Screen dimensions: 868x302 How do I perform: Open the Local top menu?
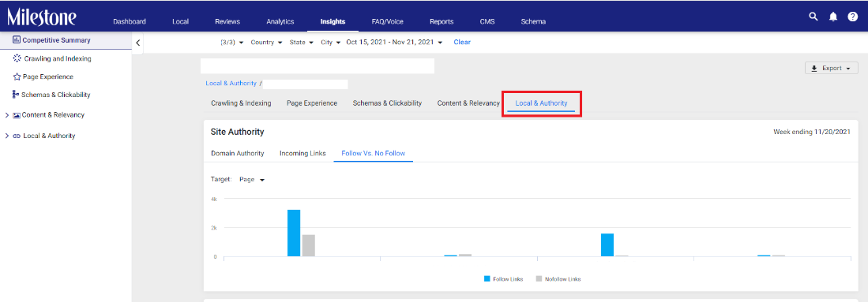click(180, 21)
